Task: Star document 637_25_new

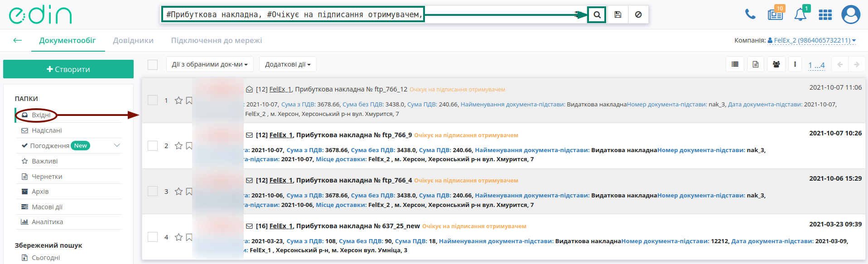Action: pos(178,237)
